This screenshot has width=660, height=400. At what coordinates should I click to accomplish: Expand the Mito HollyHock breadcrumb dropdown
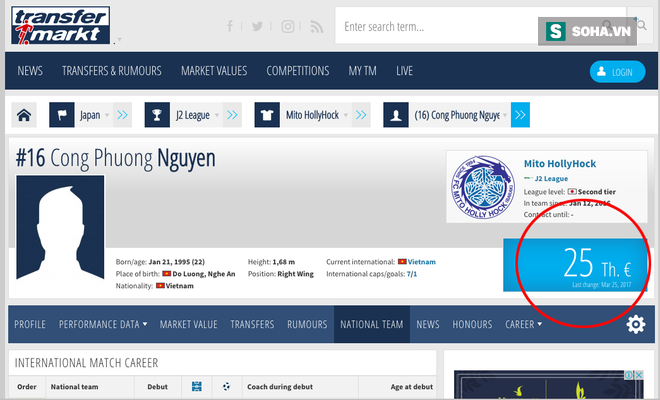pos(346,115)
